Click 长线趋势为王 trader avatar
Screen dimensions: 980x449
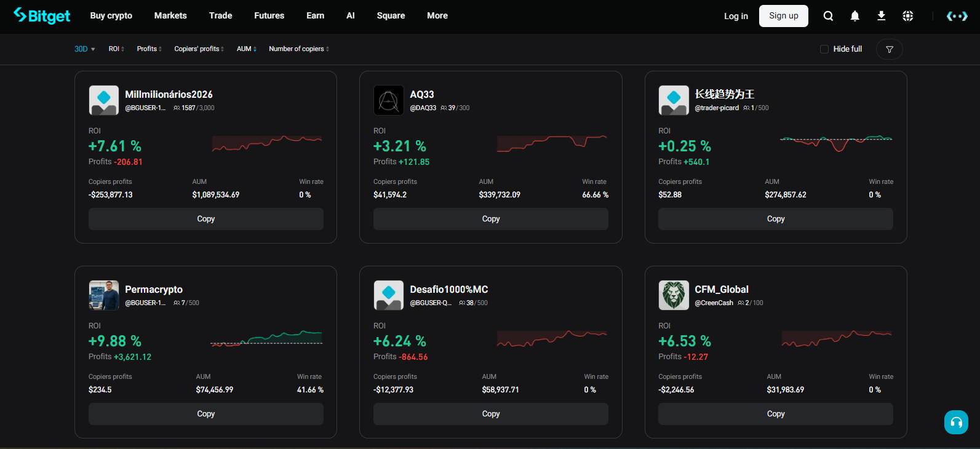[674, 100]
